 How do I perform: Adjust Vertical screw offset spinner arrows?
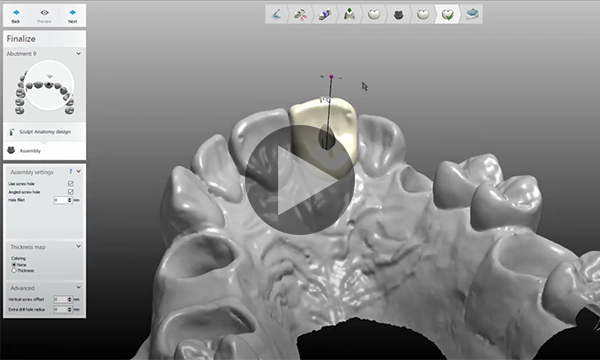[x=70, y=299]
